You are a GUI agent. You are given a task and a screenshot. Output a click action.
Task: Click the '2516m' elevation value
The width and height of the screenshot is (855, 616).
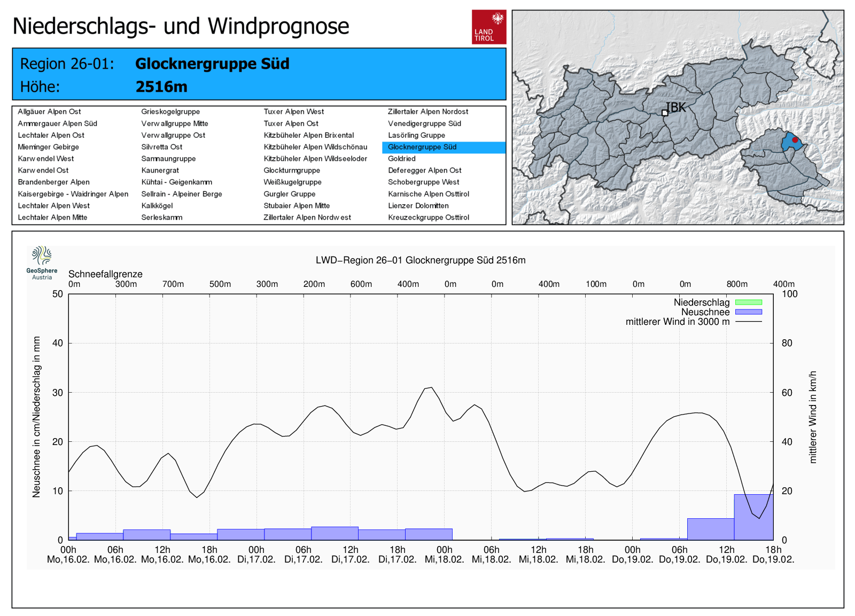pyautogui.click(x=161, y=87)
